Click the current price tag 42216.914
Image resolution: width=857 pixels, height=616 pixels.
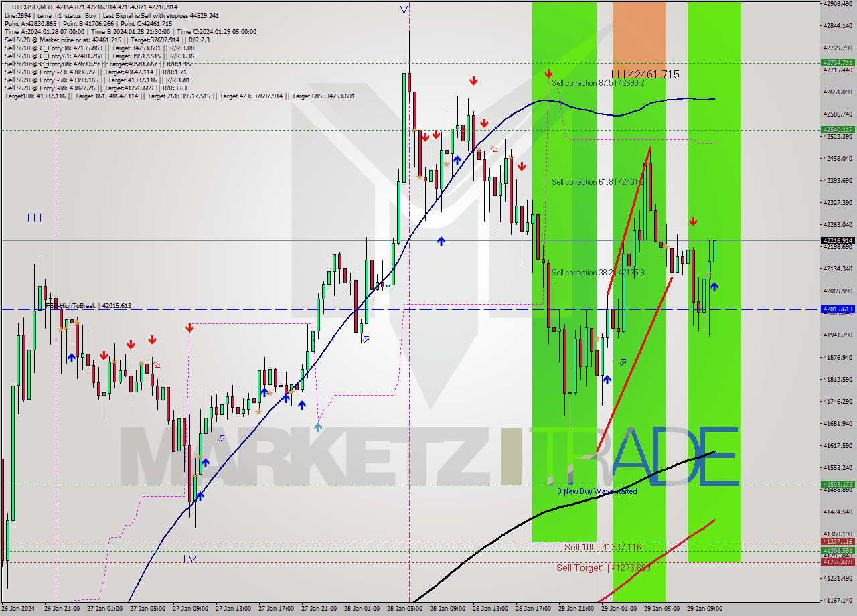coord(838,240)
